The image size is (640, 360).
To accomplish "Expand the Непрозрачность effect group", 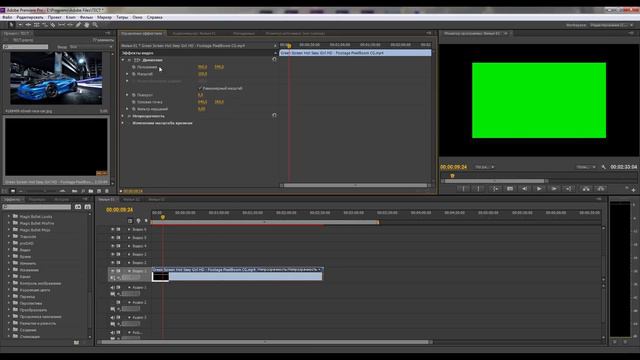I will [x=122, y=116].
